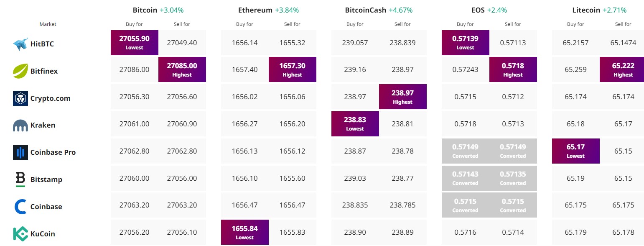Screen dimensions: 644x246
Task: Open the Bitcoin column header
Action: pyautogui.click(x=158, y=10)
